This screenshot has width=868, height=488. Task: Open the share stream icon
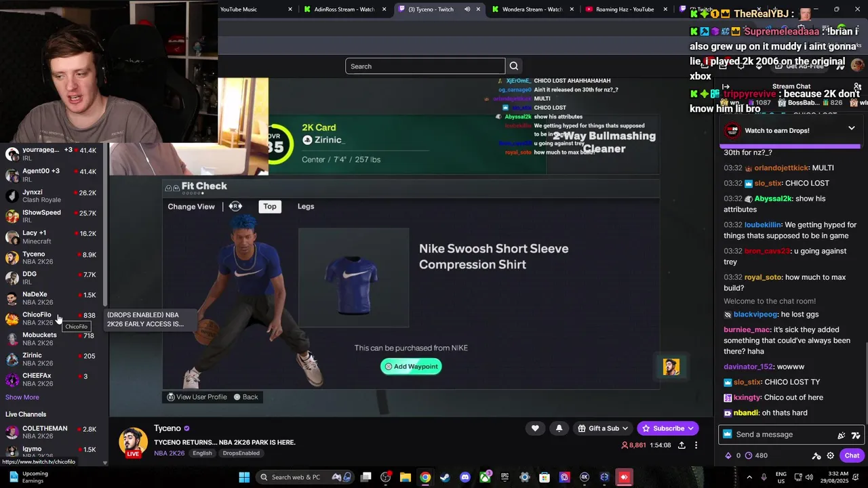click(682, 445)
